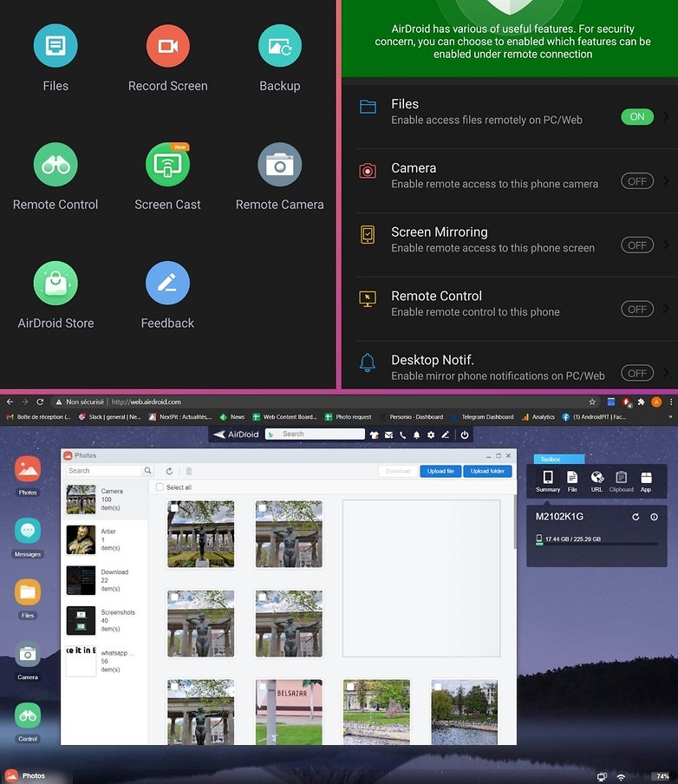Click the Upload file button
This screenshot has width=678, height=784.
[x=440, y=471]
